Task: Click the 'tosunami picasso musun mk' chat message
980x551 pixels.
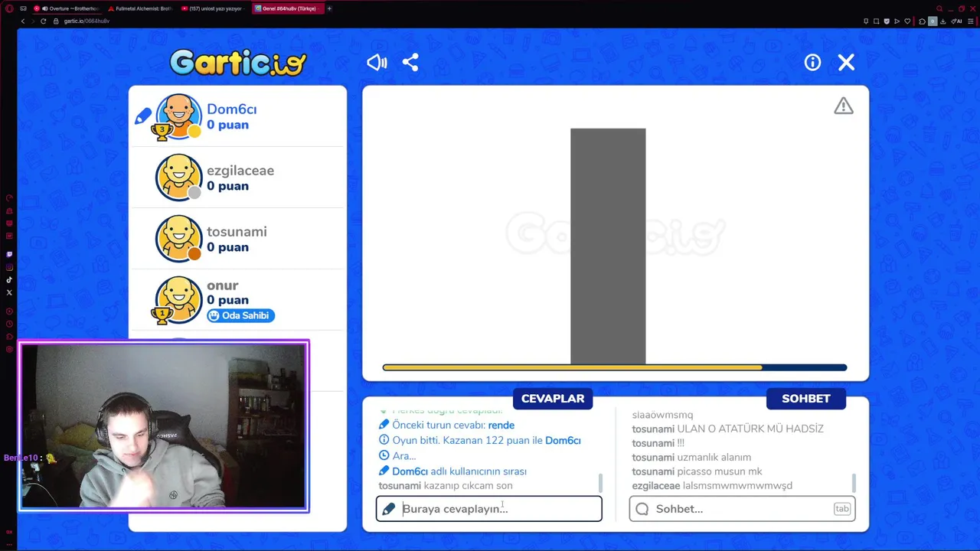Action: coord(697,471)
